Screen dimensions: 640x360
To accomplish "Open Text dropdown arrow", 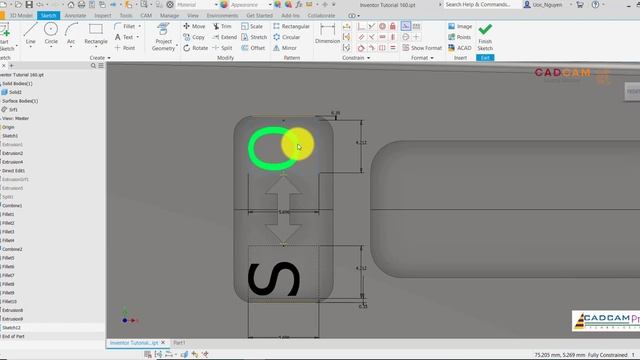I will 138,37.
